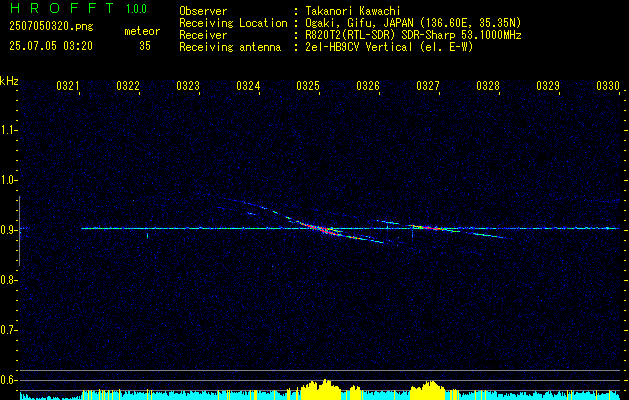Click the 0.9 kHz axis label
Viewport: 629px width, 400px height.
click(x=8, y=230)
